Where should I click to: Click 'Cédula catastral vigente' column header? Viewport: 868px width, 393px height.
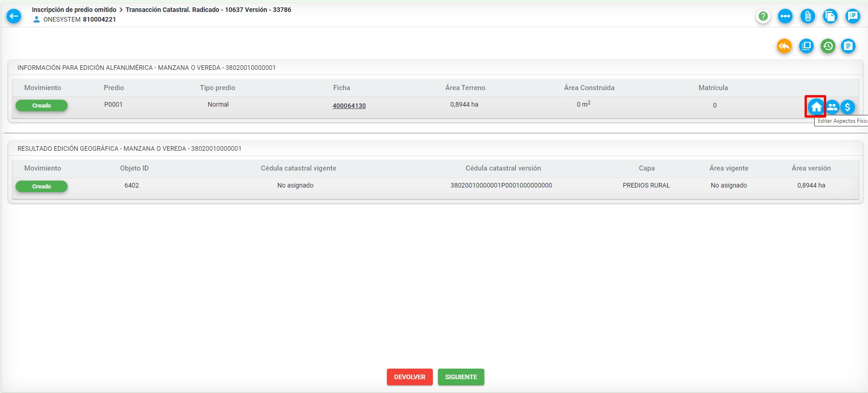[299, 168]
